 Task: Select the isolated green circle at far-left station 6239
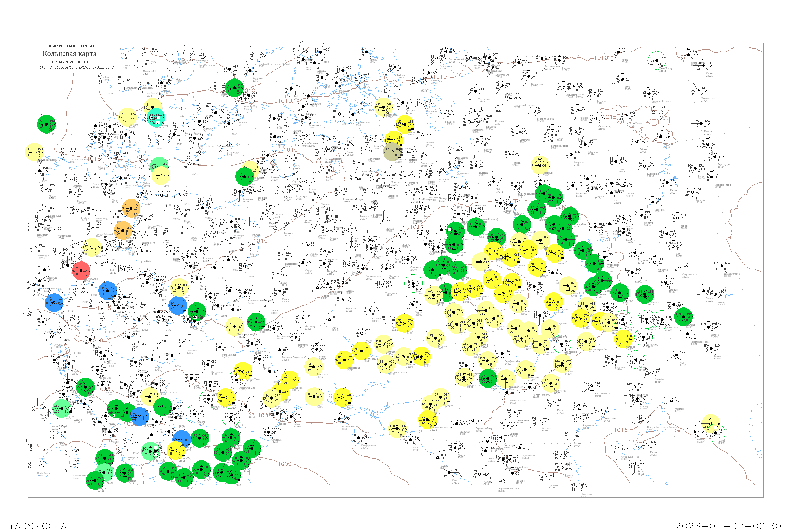click(46, 124)
